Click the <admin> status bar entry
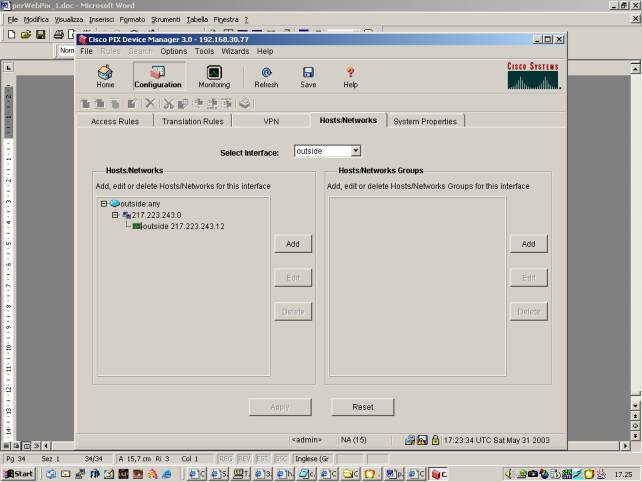This screenshot has width=642, height=482. pos(306,440)
